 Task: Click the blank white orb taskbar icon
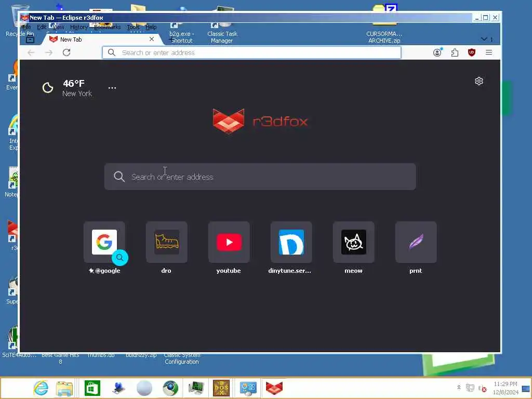(144, 388)
